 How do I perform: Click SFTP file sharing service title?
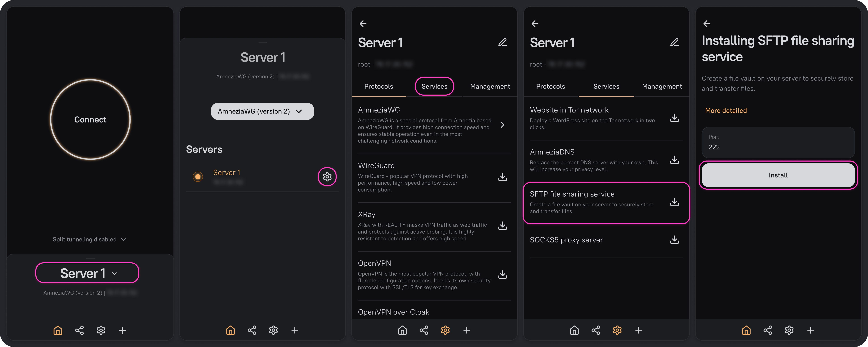(572, 194)
